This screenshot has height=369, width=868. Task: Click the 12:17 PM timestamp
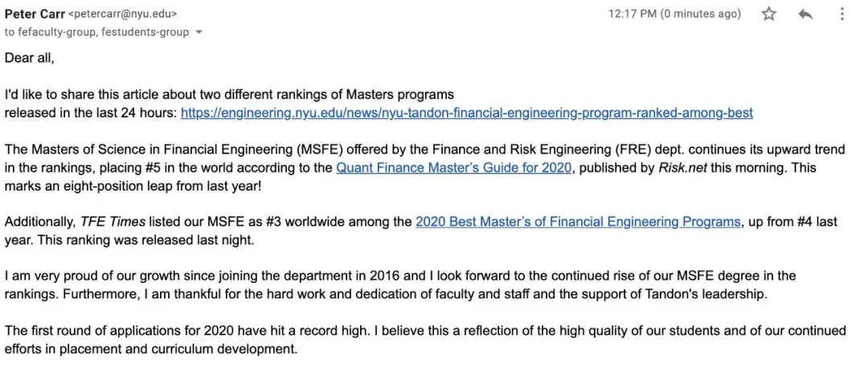[x=633, y=14]
